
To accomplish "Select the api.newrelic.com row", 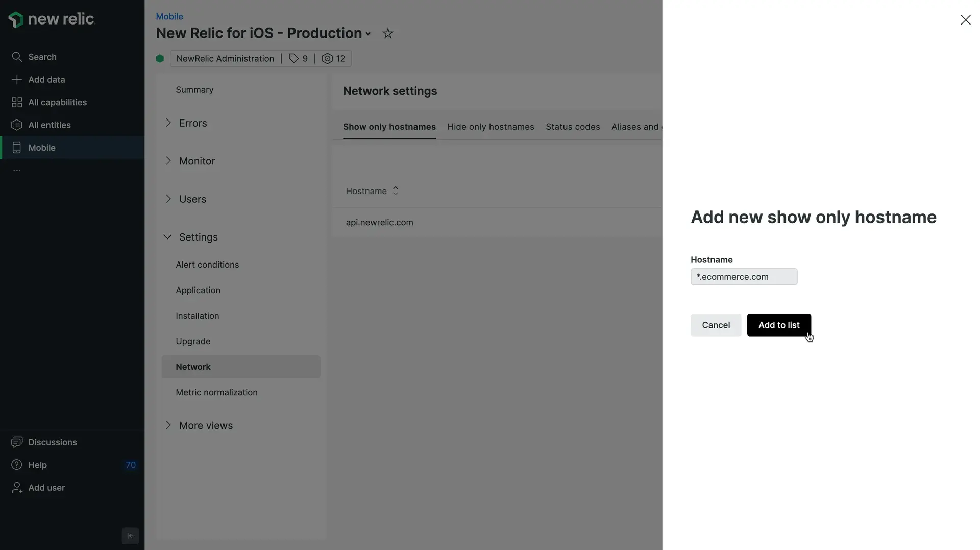I will click(497, 223).
